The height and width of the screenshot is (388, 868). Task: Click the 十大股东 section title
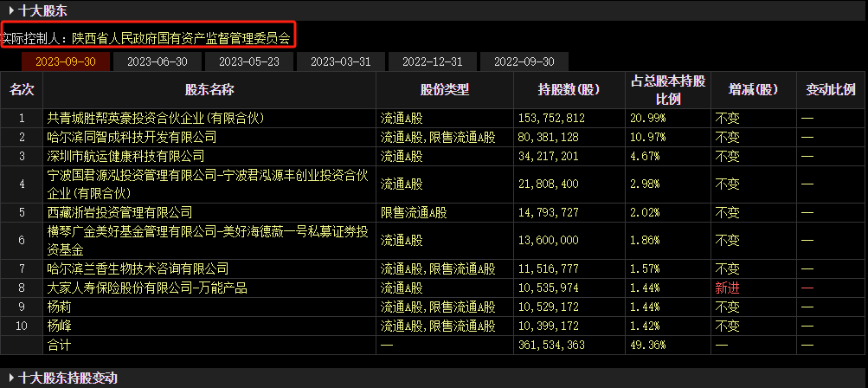point(42,10)
